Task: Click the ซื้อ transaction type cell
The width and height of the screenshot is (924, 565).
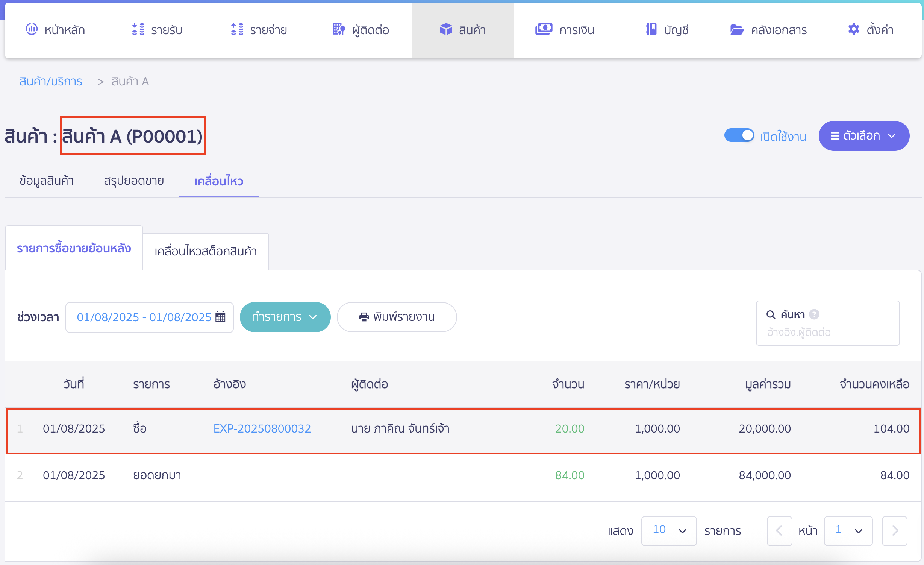Action: tap(140, 428)
